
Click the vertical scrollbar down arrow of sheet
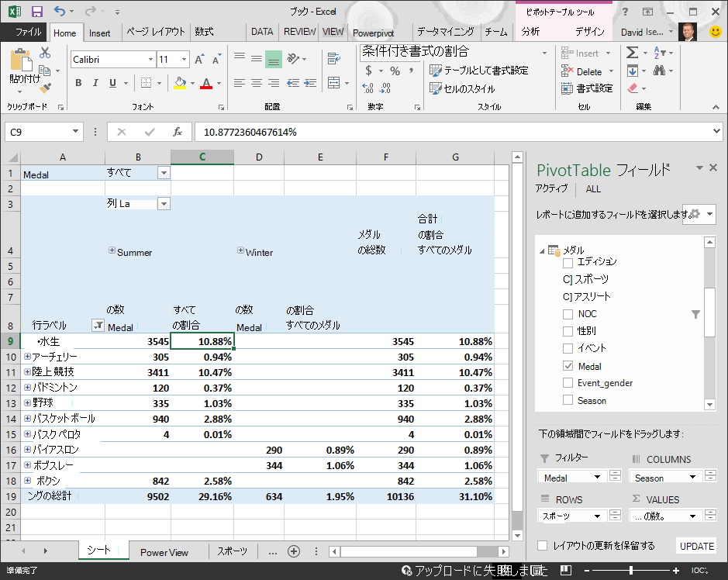point(517,536)
